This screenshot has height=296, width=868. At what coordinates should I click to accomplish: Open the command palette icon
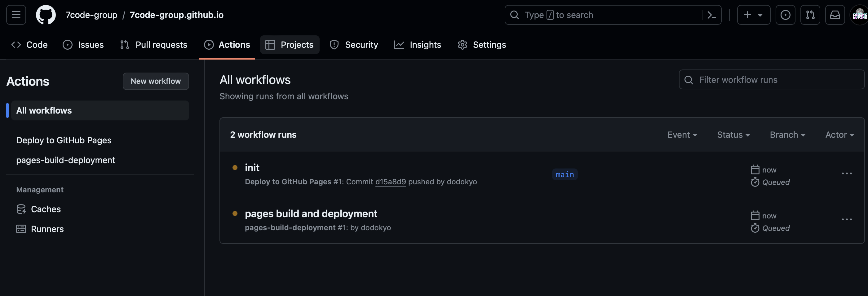point(711,15)
